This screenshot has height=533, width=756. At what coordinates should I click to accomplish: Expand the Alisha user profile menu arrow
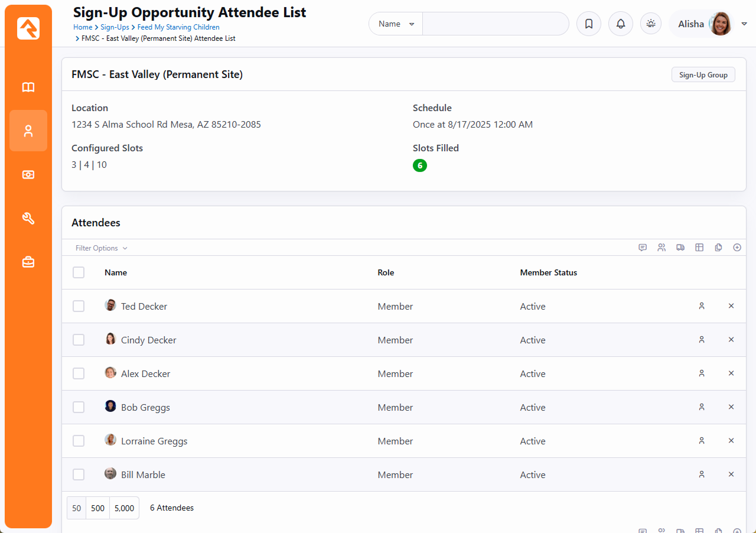pyautogui.click(x=744, y=24)
